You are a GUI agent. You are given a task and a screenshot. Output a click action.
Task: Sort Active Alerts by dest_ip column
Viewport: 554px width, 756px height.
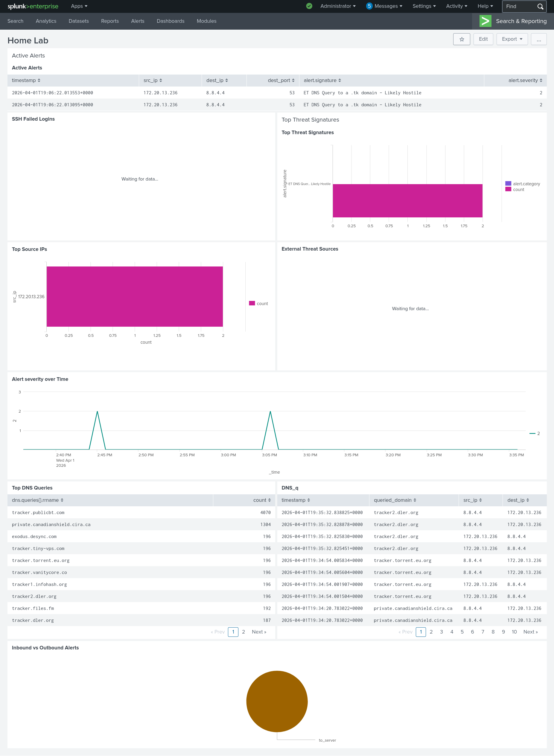click(x=217, y=81)
